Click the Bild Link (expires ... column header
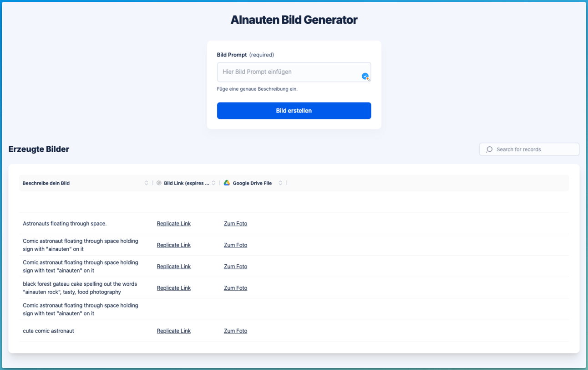The width and height of the screenshot is (588, 370). pos(187,183)
